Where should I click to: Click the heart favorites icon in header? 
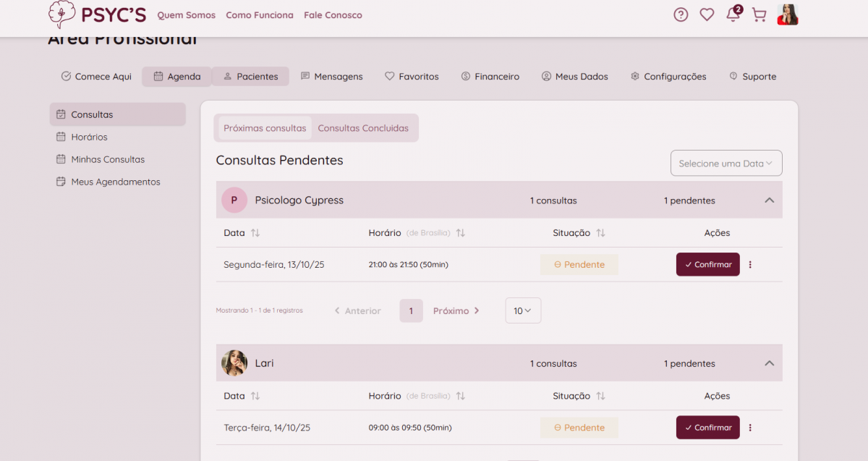[707, 14]
